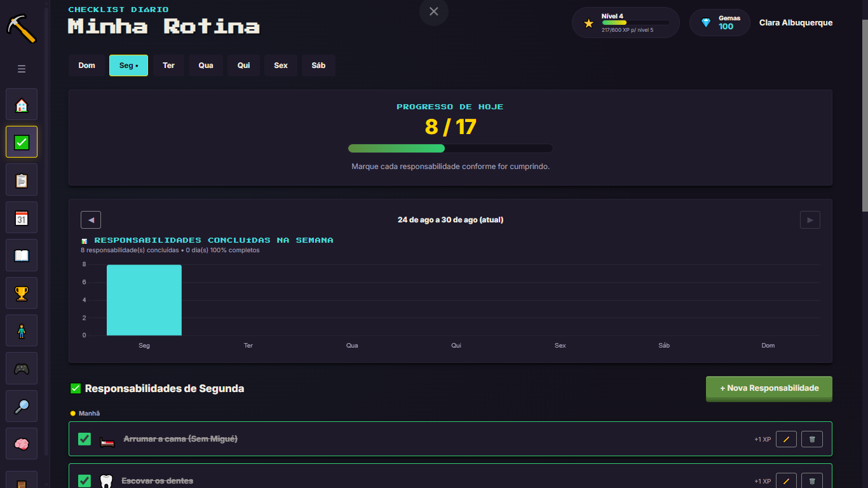Open the calendar icon showing 31
868x488 pixels.
tap(22, 217)
